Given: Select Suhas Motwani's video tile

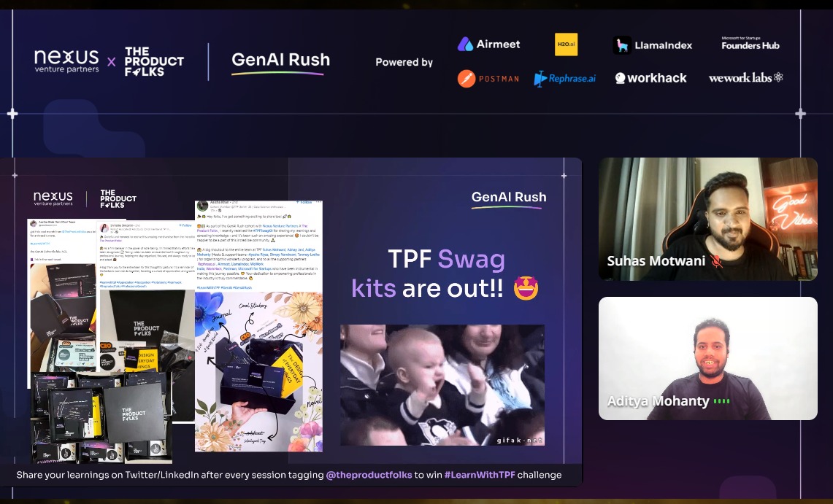Looking at the screenshot, I should pyautogui.click(x=707, y=219).
